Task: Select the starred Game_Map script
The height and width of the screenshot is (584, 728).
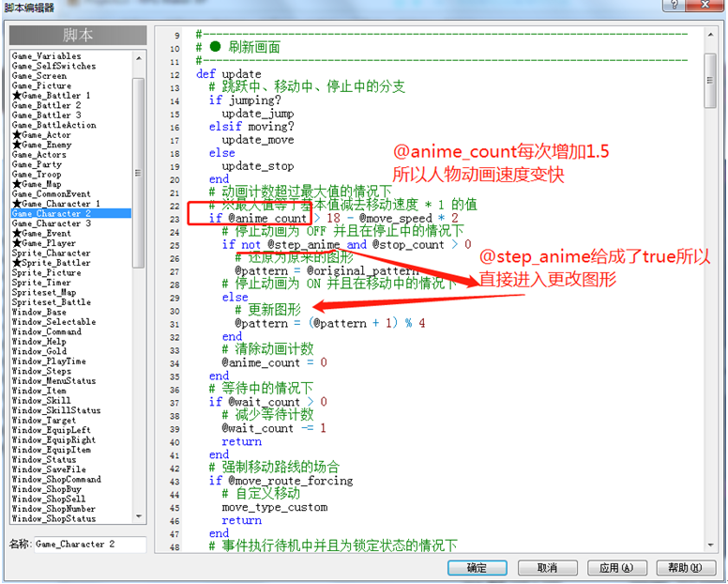Action: tap(37, 184)
